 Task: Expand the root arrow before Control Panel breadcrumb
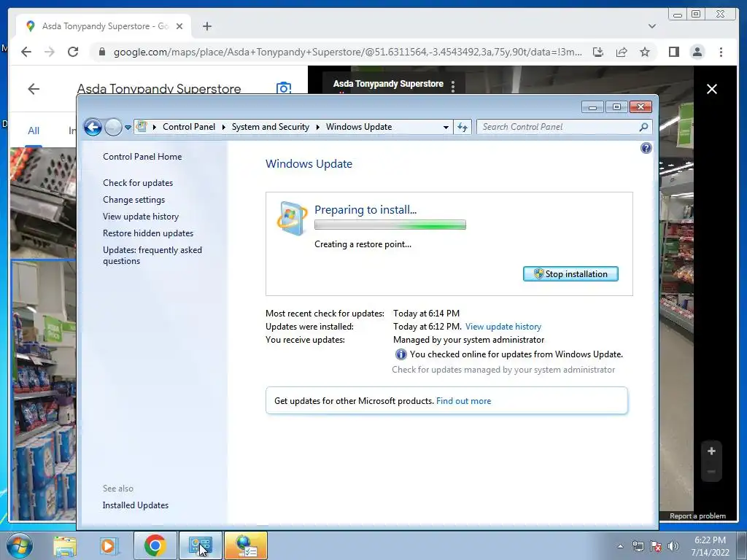(x=155, y=127)
